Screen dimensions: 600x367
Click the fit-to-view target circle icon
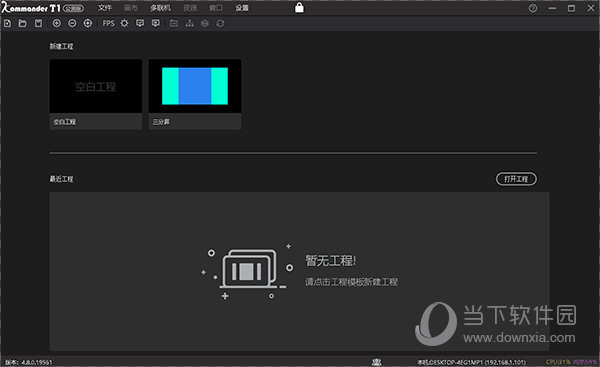88,24
